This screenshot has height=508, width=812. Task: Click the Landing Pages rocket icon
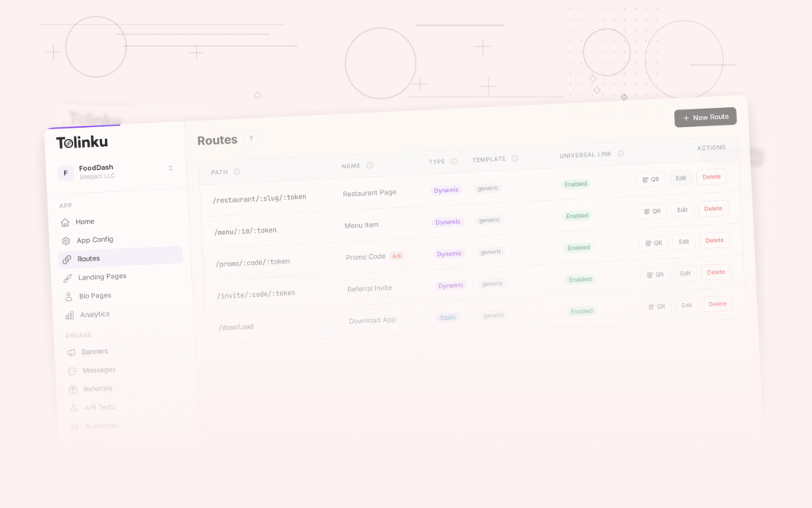pyautogui.click(x=68, y=279)
